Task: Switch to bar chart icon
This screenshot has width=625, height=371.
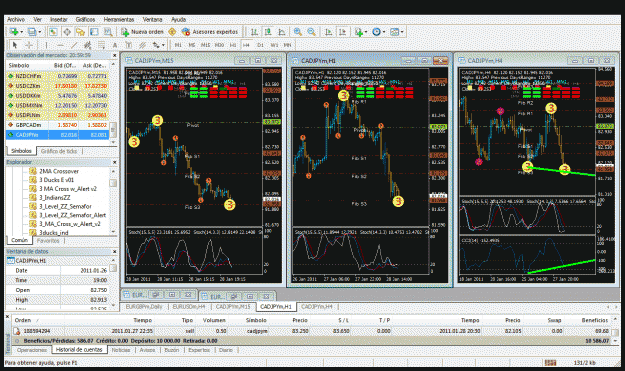Action: (254, 32)
